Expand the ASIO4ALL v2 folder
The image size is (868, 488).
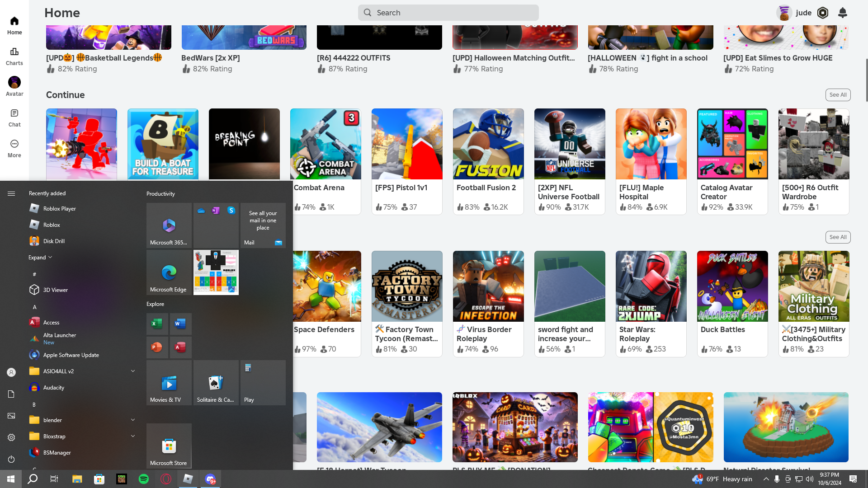point(133,371)
